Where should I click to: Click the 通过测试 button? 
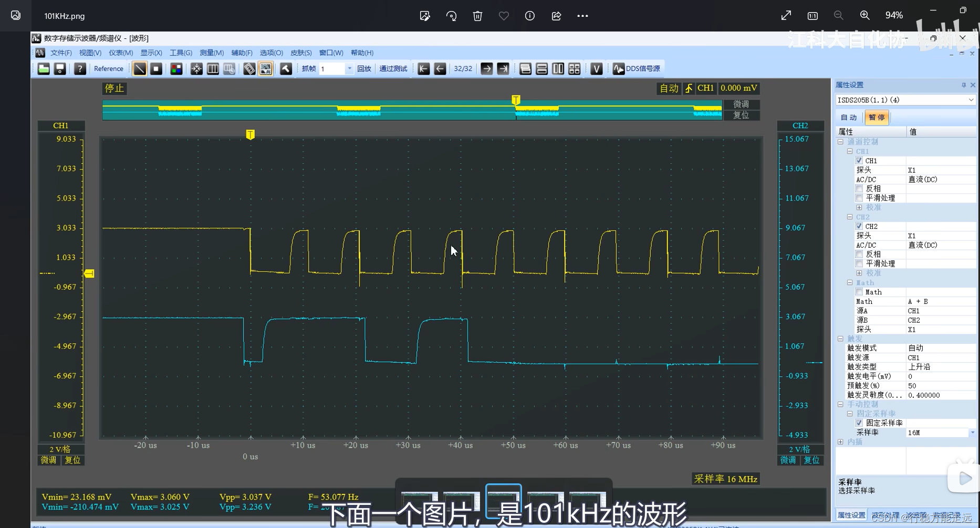pyautogui.click(x=393, y=69)
